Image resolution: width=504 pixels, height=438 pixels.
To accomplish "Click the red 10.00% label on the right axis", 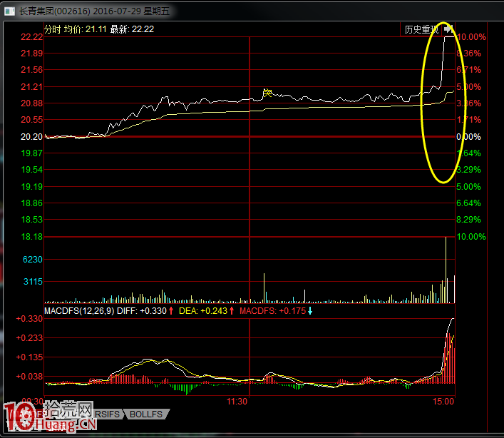I will coord(471,37).
